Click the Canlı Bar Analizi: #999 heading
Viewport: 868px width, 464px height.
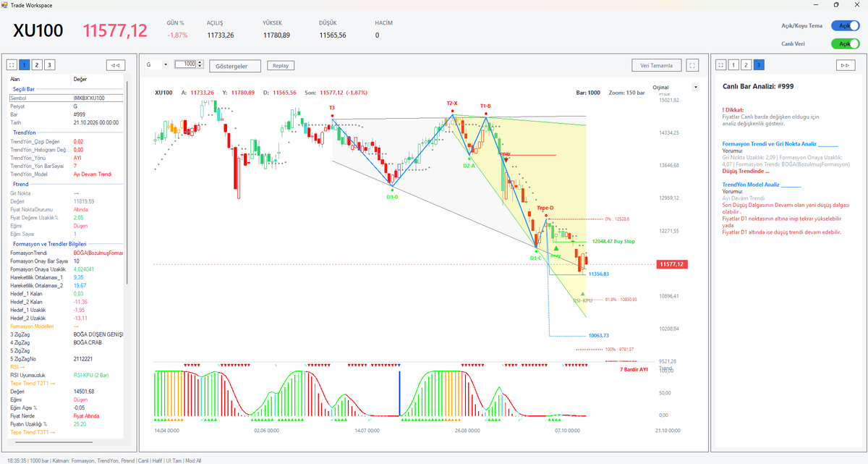pos(759,87)
